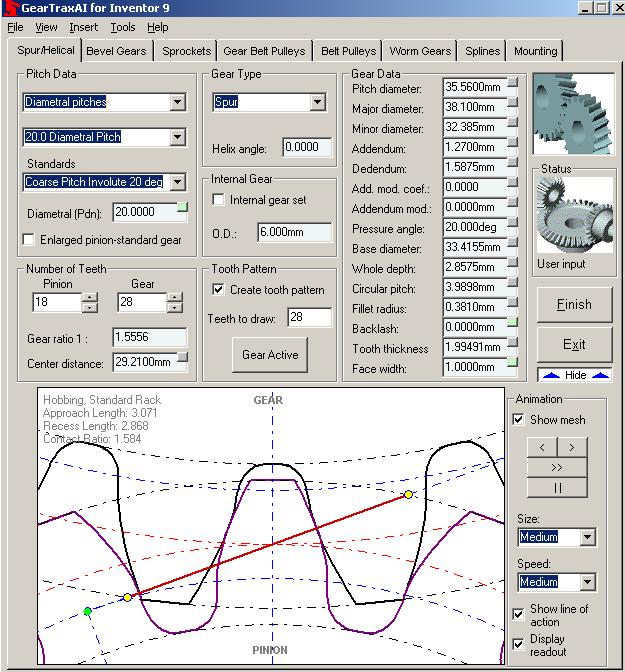Open the Help menu

[157, 27]
